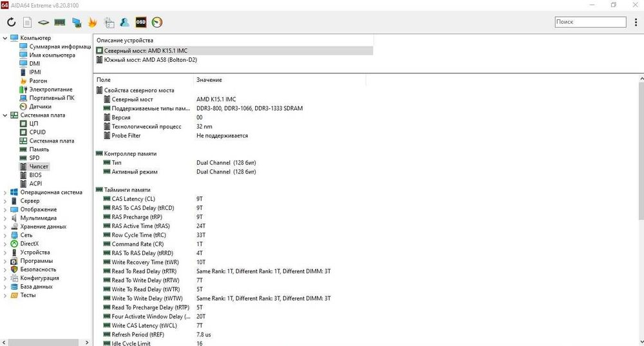Click the AIDA64 app icon in title bar
This screenshot has width=644, height=346.
(5, 5)
